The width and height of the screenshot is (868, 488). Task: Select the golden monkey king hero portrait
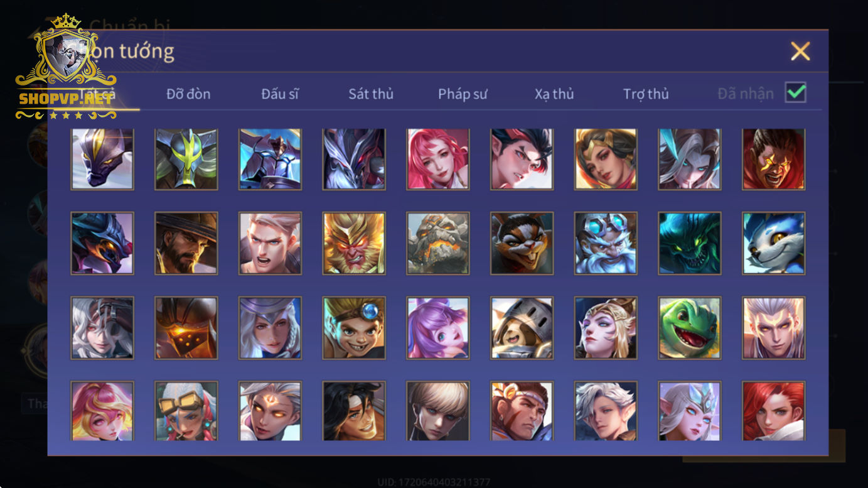(x=354, y=243)
